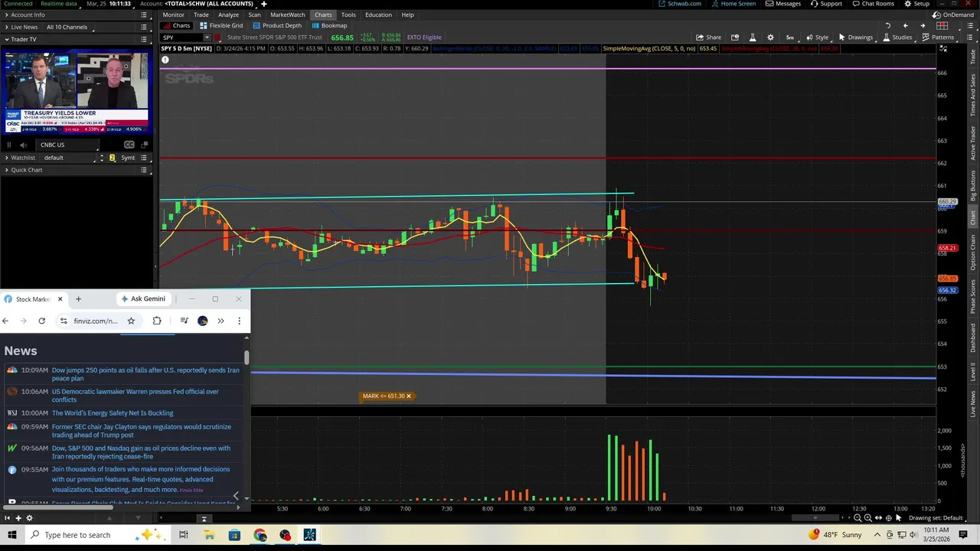Open the Tools tab
The width and height of the screenshot is (980, 551).
(x=348, y=15)
